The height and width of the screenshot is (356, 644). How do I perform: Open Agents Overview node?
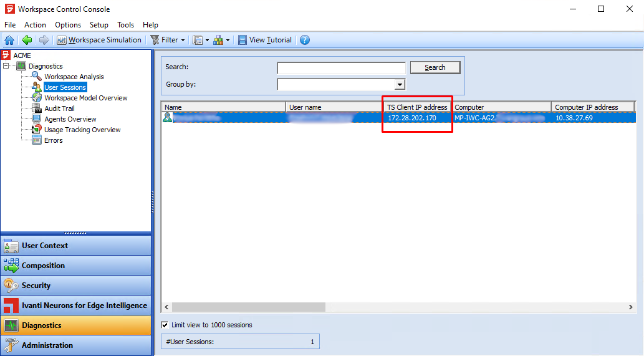coord(70,119)
